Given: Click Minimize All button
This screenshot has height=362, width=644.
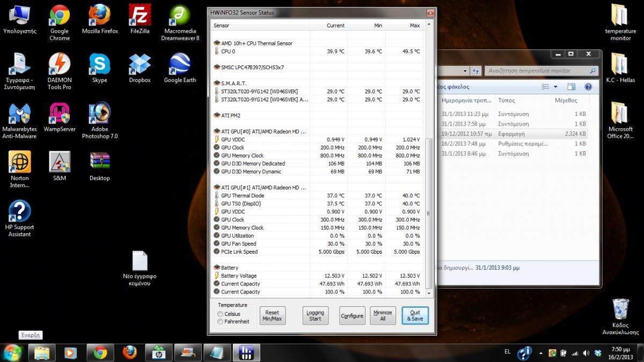Looking at the screenshot, I should (383, 315).
